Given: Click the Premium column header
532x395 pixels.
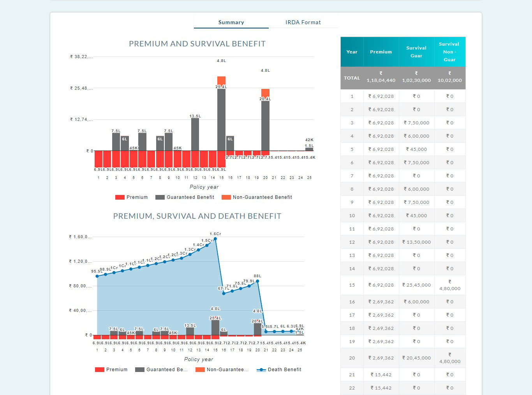Looking at the screenshot, I should [x=381, y=52].
